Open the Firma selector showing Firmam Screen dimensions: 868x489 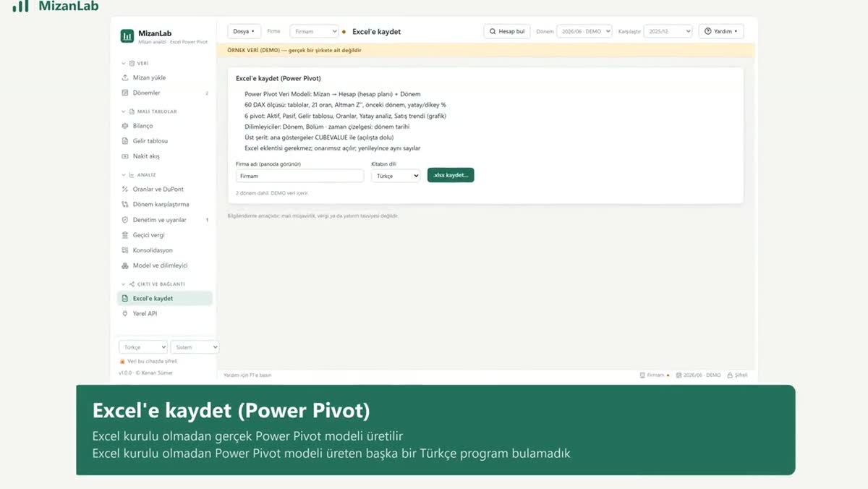(314, 32)
